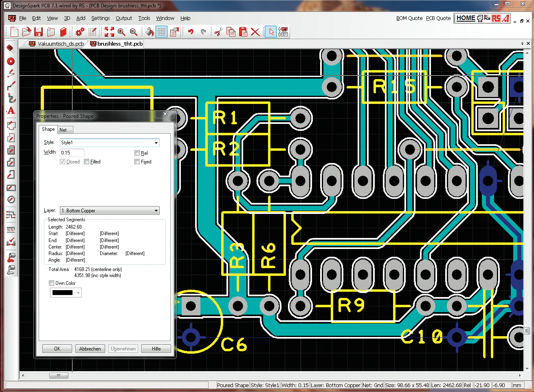534x392 pixels.
Task: Toggle the grid display toolbar button
Action: 162,32
